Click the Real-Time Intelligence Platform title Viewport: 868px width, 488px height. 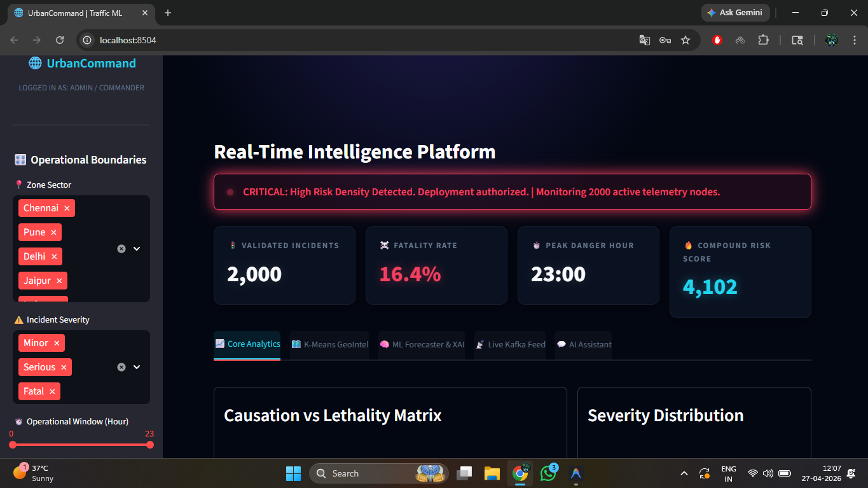tap(355, 152)
